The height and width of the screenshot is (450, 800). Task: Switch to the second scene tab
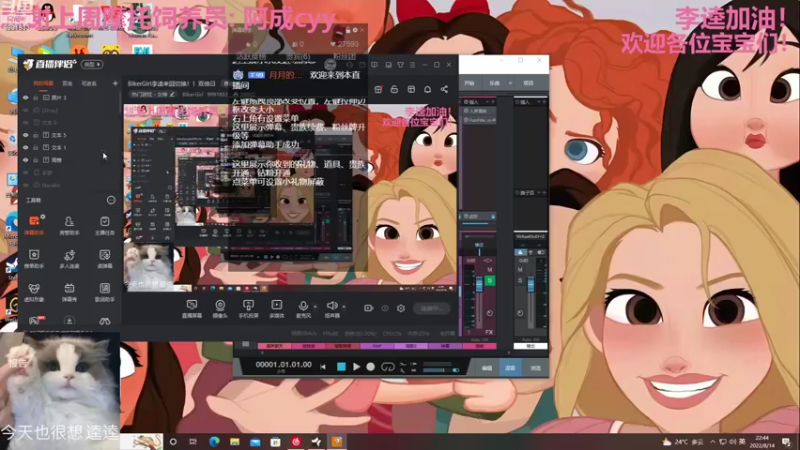click(x=67, y=83)
